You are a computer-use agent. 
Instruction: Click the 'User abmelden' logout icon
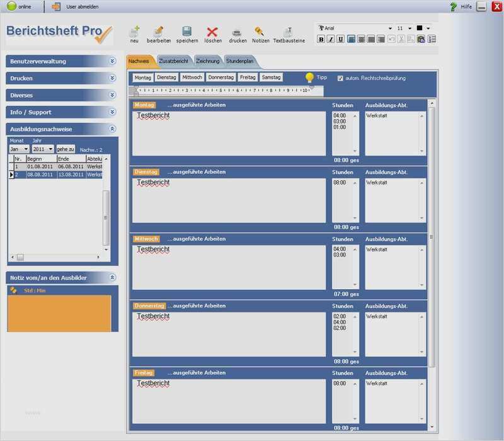click(56, 6)
